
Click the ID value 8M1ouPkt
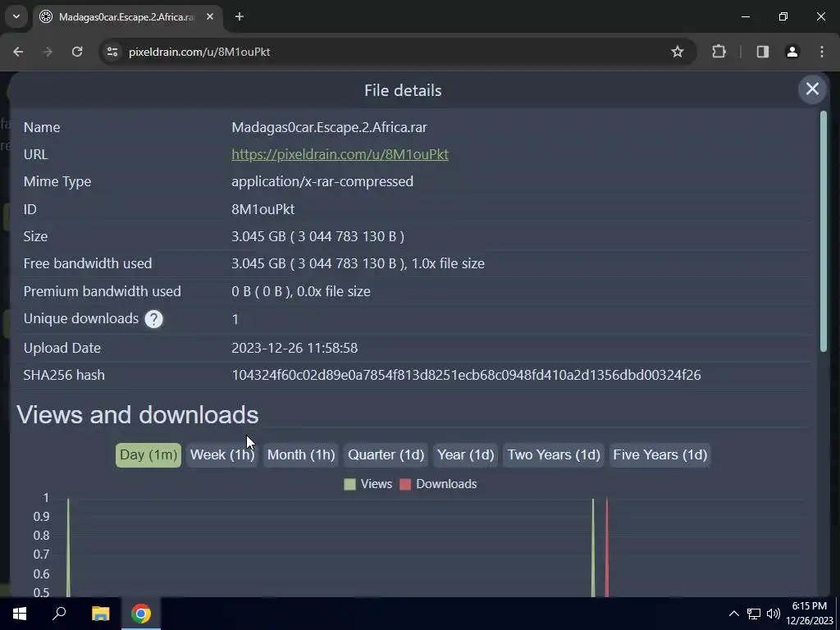pos(263,209)
